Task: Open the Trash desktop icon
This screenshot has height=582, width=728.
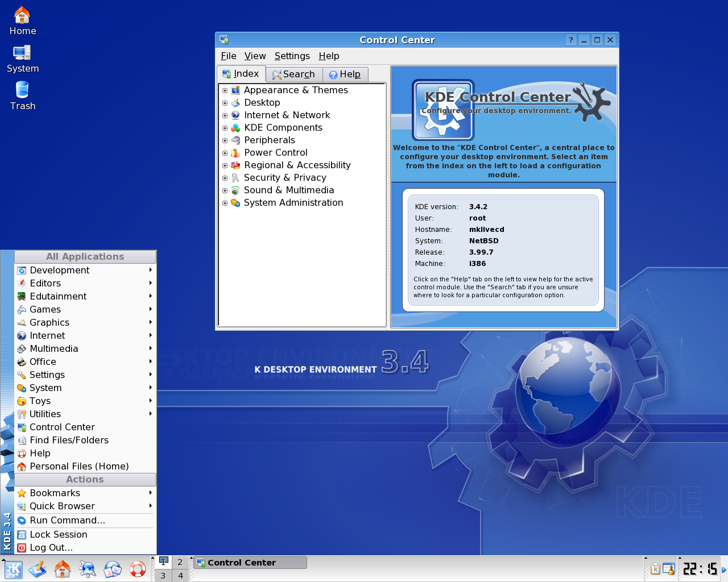Action: [x=22, y=96]
